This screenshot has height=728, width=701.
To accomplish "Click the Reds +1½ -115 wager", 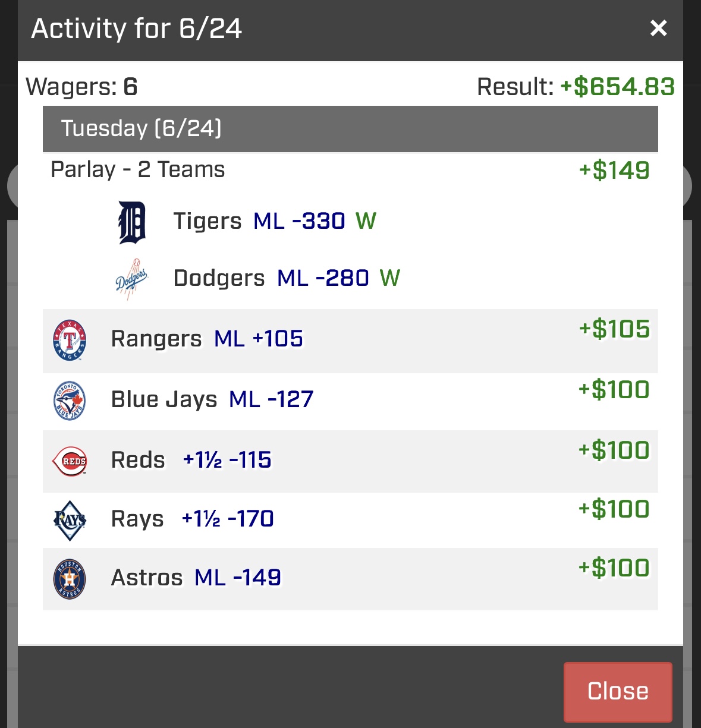I will tap(350, 461).
